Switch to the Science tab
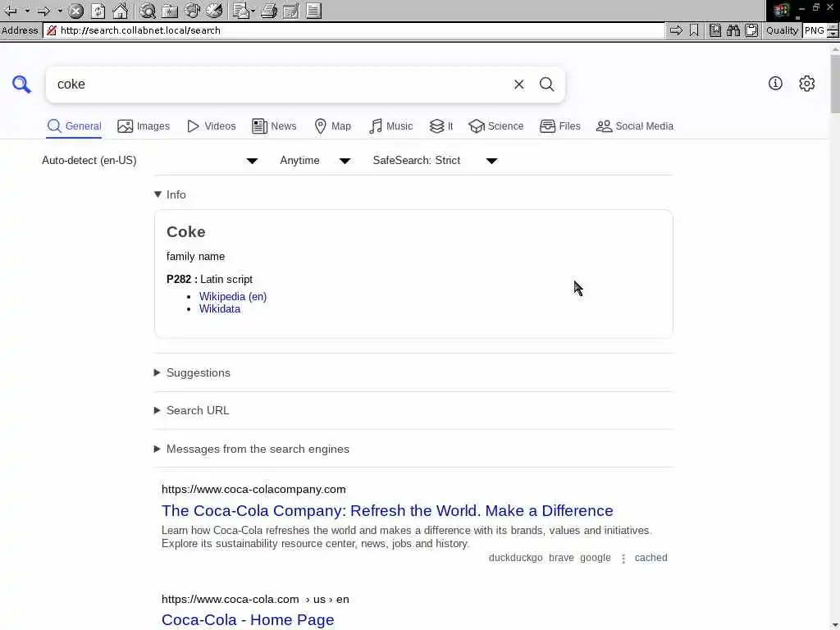Image resolution: width=840 pixels, height=630 pixels. point(495,126)
